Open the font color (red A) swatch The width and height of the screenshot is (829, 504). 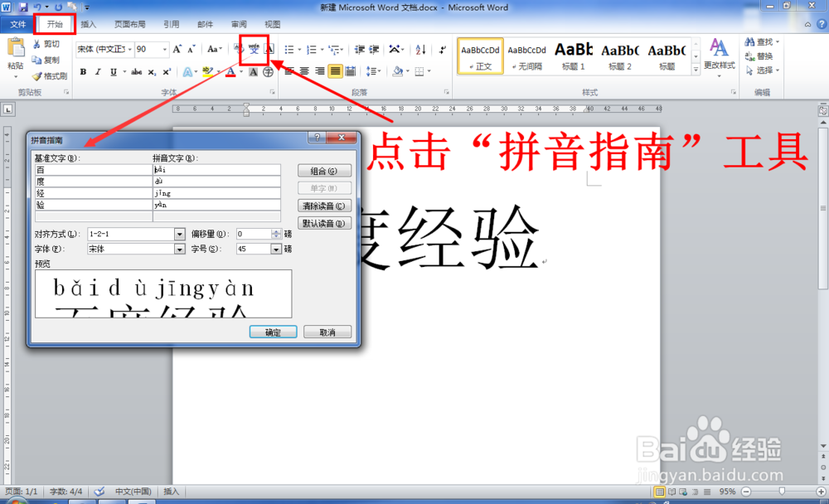coord(231,71)
